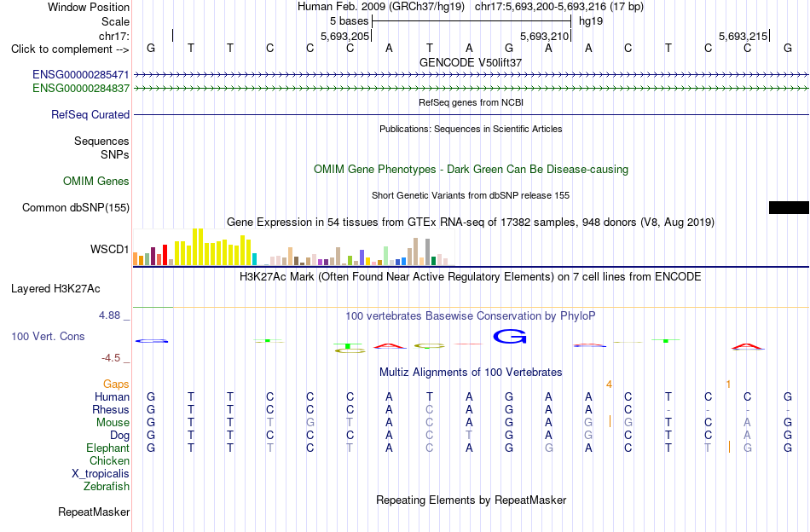
Task: Click the Sequences track label
Action: [x=101, y=141]
